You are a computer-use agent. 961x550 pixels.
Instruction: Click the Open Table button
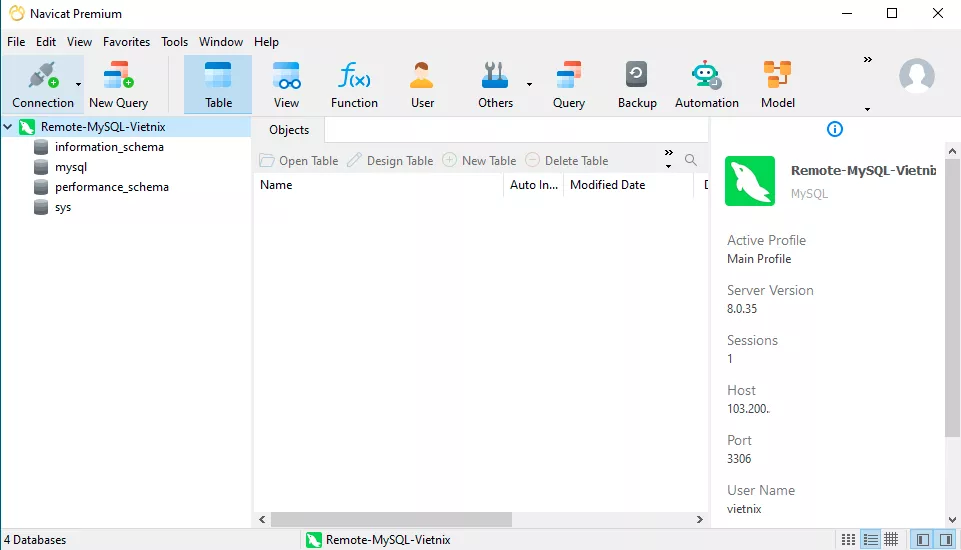[299, 161]
